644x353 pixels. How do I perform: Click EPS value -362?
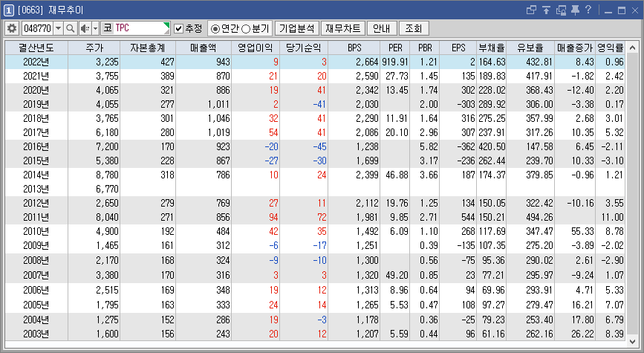point(466,146)
